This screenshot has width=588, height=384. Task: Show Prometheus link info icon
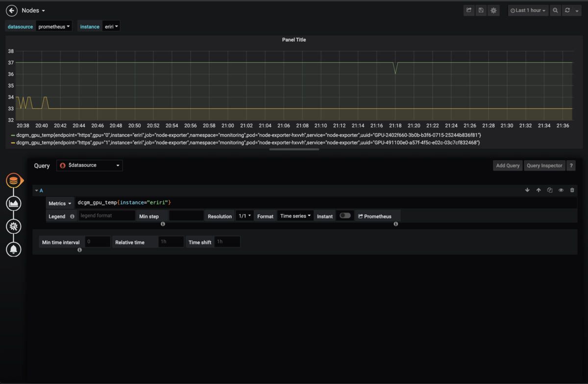396,224
